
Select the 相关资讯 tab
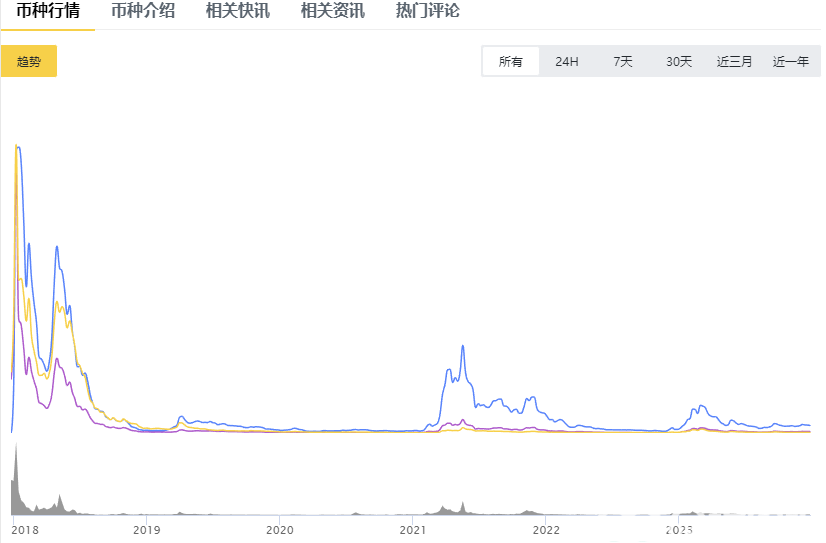click(x=332, y=12)
